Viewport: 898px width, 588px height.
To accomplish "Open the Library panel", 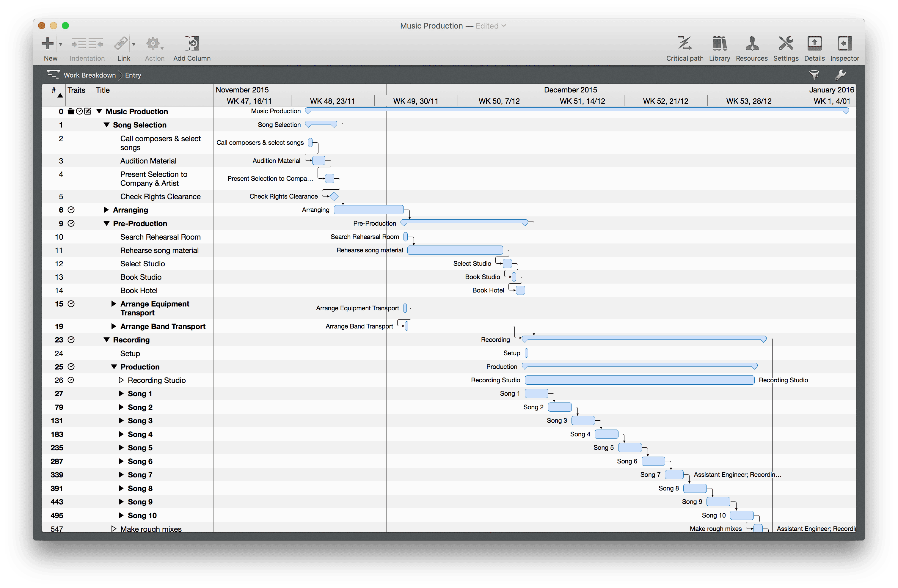I will [719, 44].
